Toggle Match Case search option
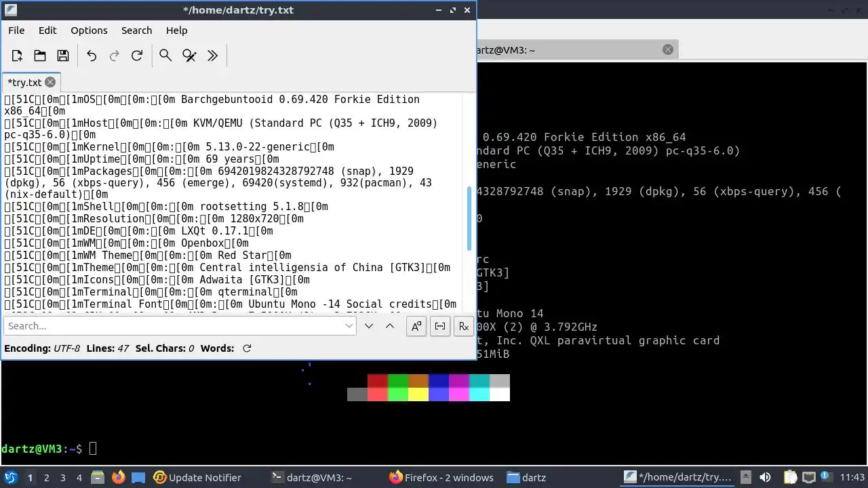868x488 pixels. [x=416, y=326]
